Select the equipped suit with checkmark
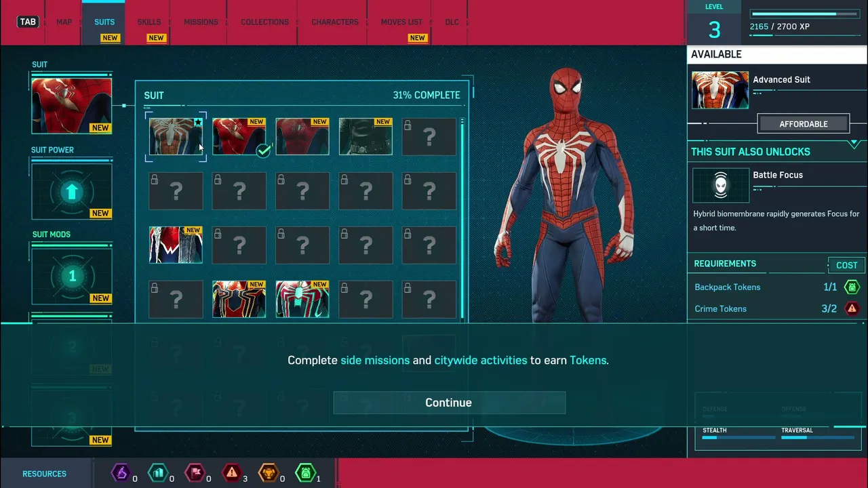 239,136
